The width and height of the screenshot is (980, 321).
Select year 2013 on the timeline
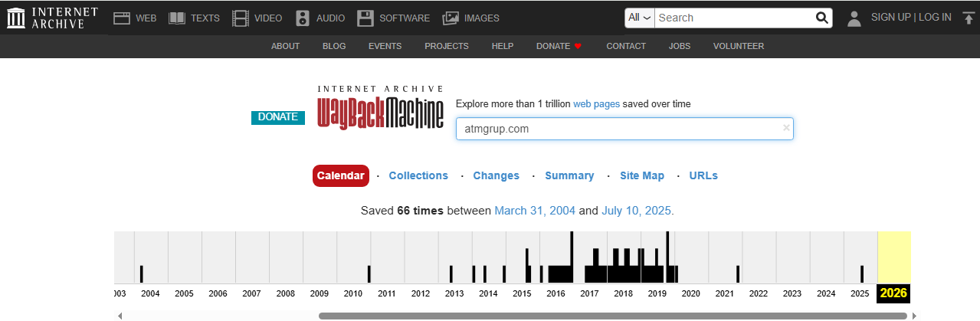click(x=454, y=293)
